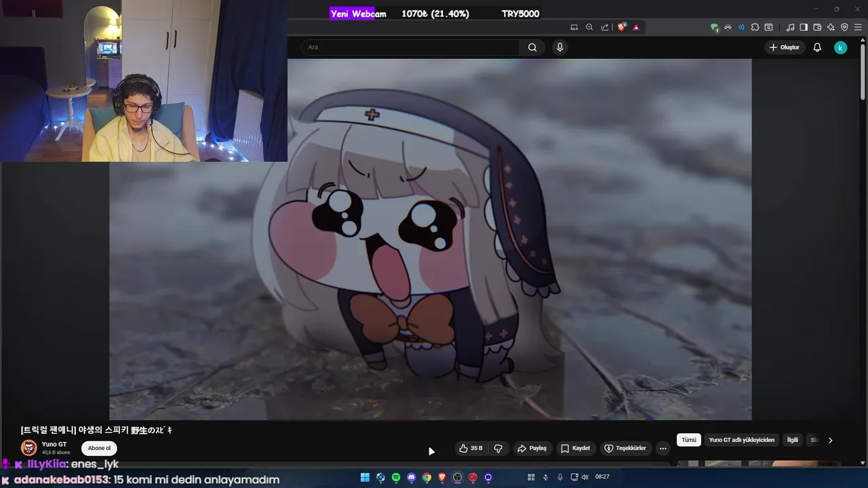The width and height of the screenshot is (868, 488).
Task: Click the Brave VPN shield icon
Action: [x=844, y=27]
